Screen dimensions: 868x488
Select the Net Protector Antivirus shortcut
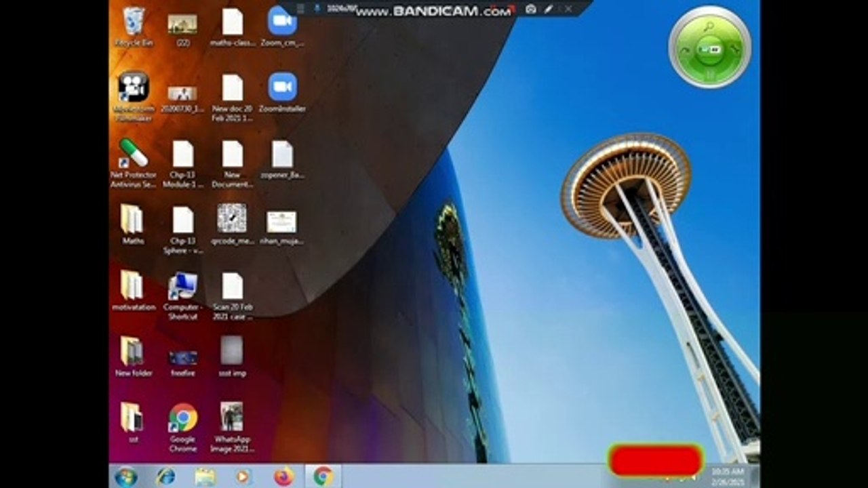134,163
